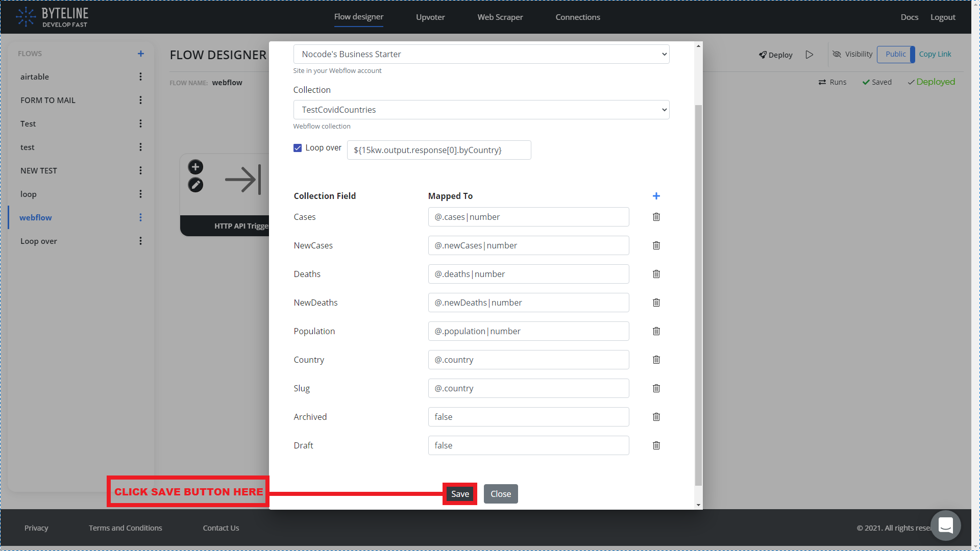Click the Loop over expression input
Screen dimensions: 980x551
[x=439, y=150]
